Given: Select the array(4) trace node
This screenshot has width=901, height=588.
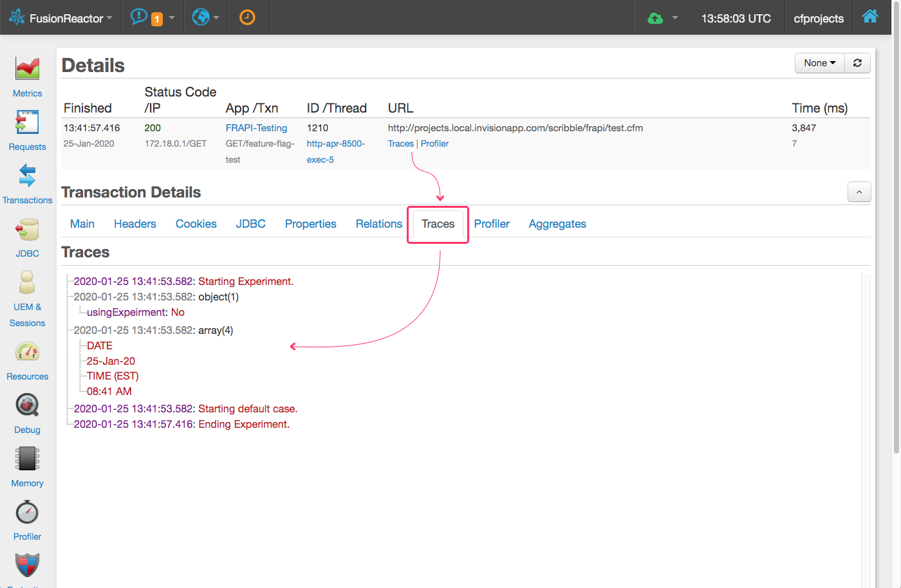Looking at the screenshot, I should [x=215, y=330].
